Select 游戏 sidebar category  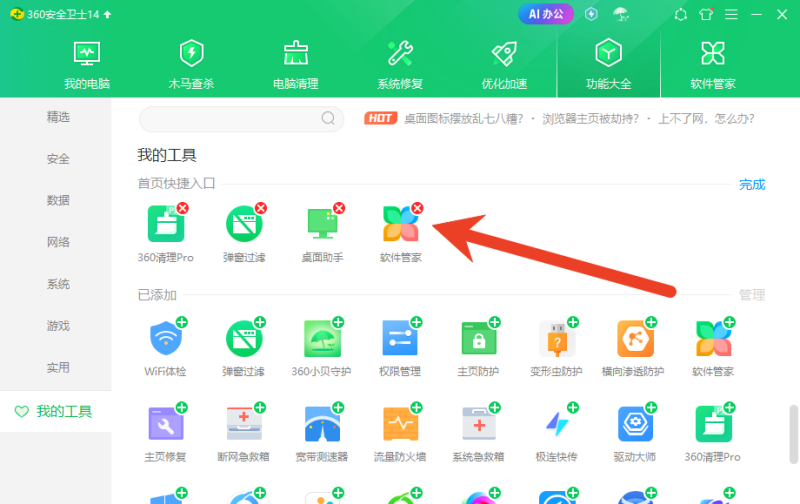click(x=58, y=326)
